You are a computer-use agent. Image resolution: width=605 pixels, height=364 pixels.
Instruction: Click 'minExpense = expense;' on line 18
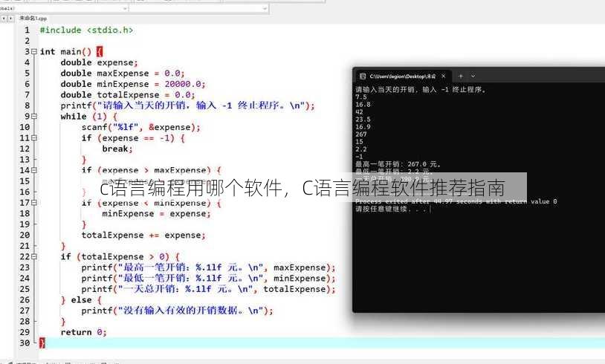coord(156,214)
